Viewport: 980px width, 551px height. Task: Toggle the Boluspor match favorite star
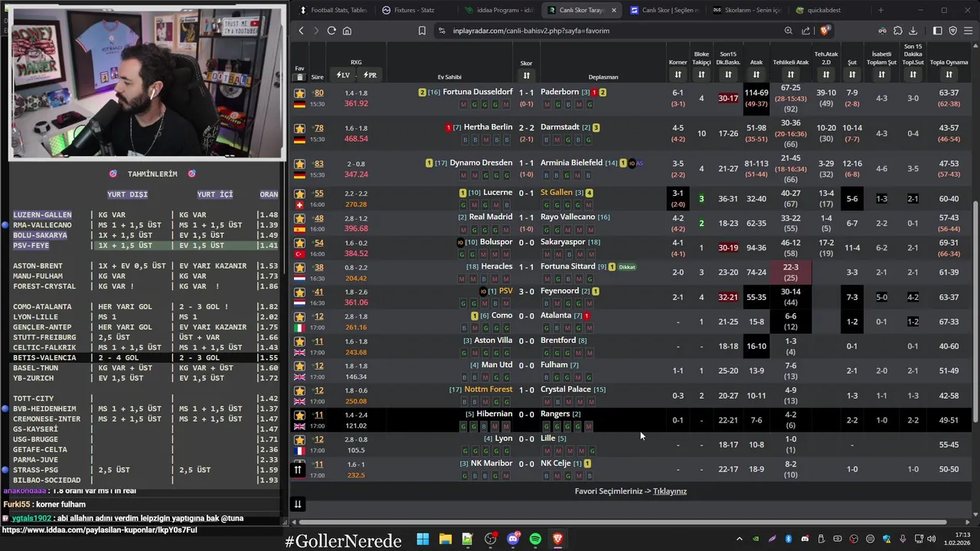300,243
